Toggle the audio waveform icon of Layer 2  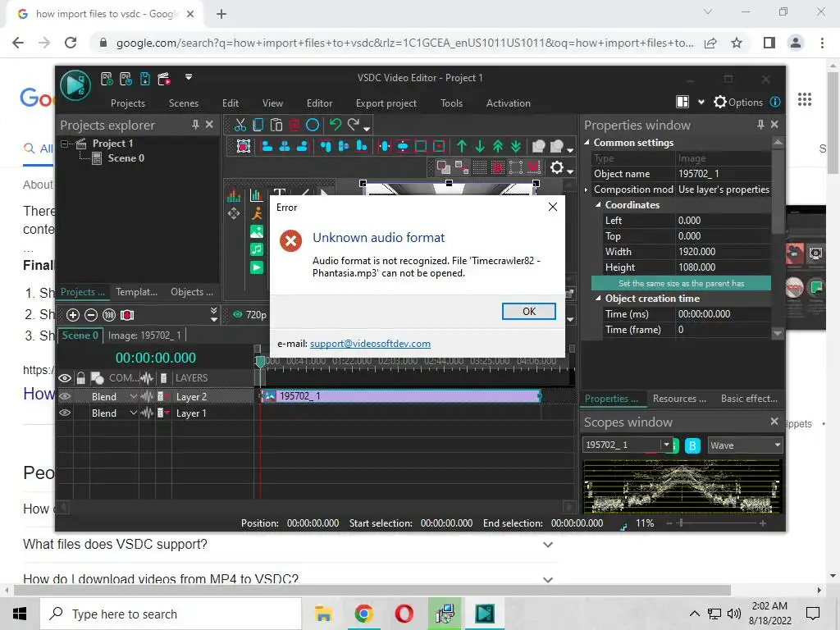pyautogui.click(x=147, y=396)
